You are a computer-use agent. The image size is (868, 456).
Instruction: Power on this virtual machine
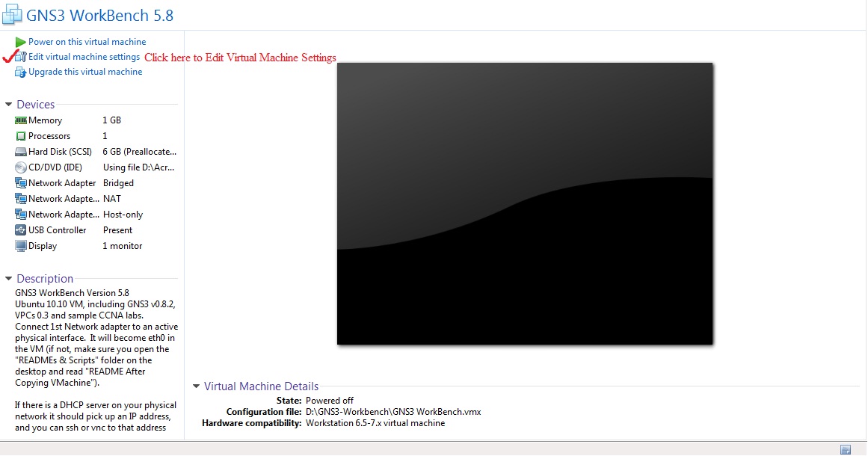tap(87, 42)
